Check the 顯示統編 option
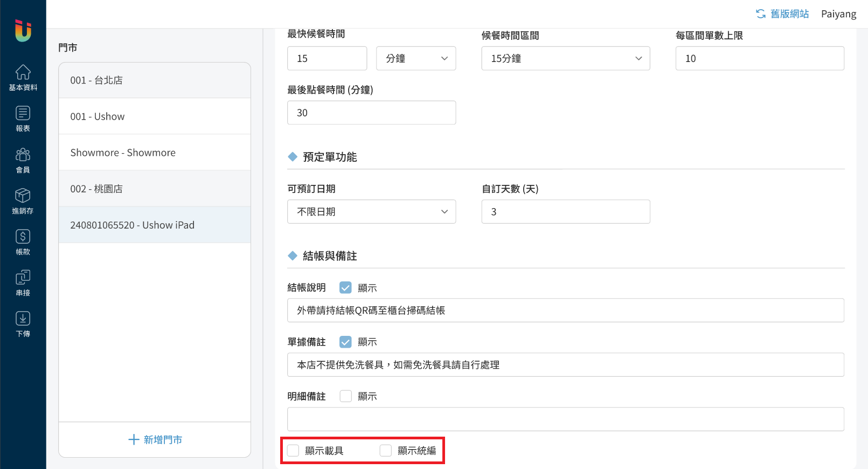 click(386, 451)
